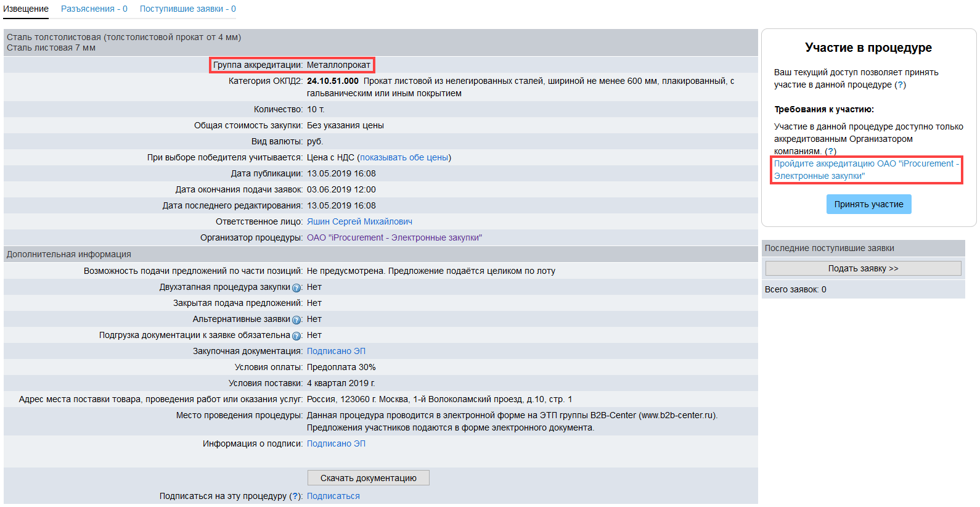Open Яшин Сергей Михайлович contact link

click(x=359, y=222)
